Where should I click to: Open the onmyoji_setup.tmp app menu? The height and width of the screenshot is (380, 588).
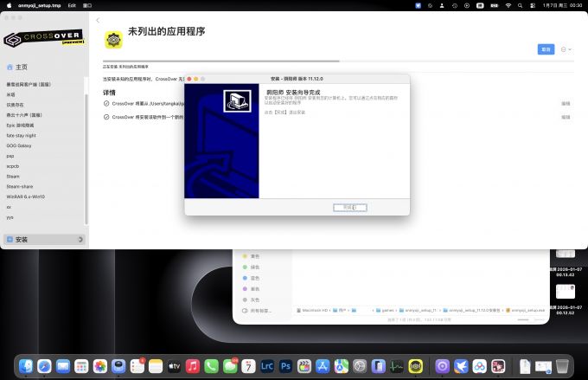(x=40, y=6)
